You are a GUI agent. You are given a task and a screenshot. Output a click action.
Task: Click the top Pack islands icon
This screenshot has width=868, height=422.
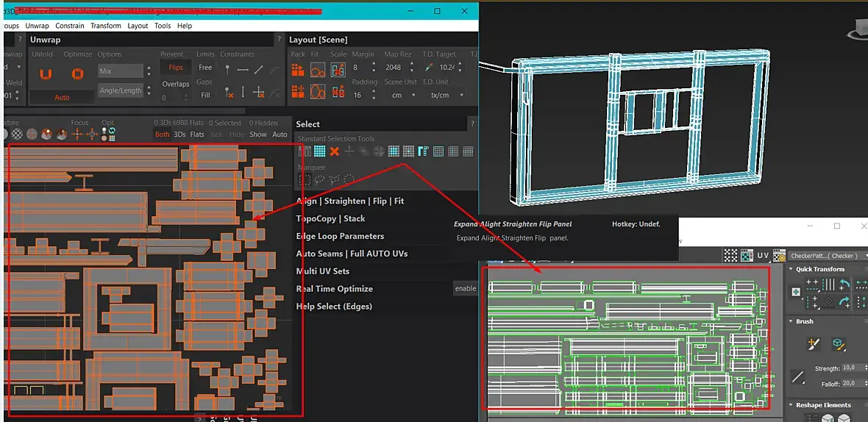click(298, 70)
